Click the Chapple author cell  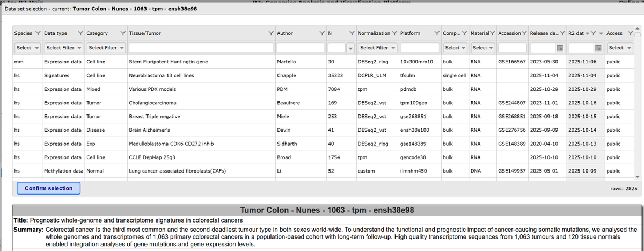pyautogui.click(x=301, y=76)
